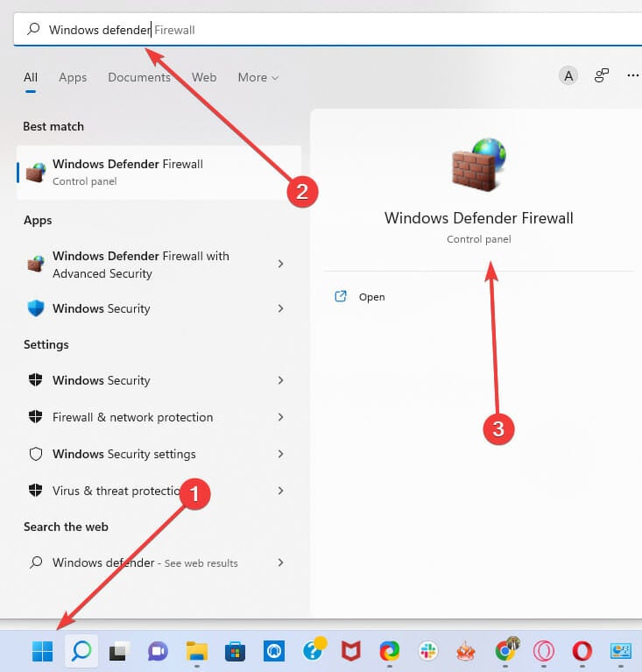This screenshot has height=672, width=642.
Task: Click the blue shield icon of Windows Security app
Action: 36,308
